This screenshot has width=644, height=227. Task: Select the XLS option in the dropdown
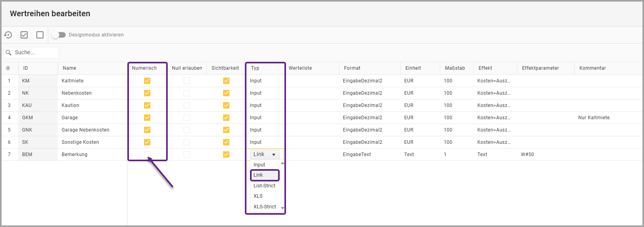[258, 196]
